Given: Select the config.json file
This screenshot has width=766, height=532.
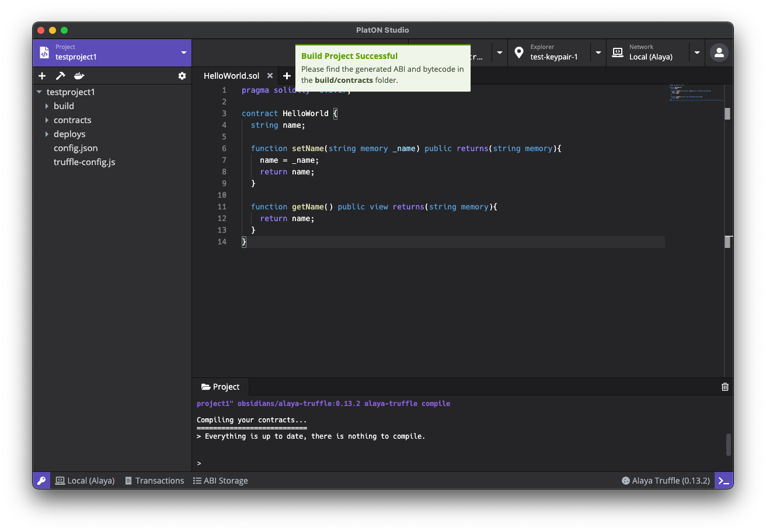Looking at the screenshot, I should pos(75,148).
